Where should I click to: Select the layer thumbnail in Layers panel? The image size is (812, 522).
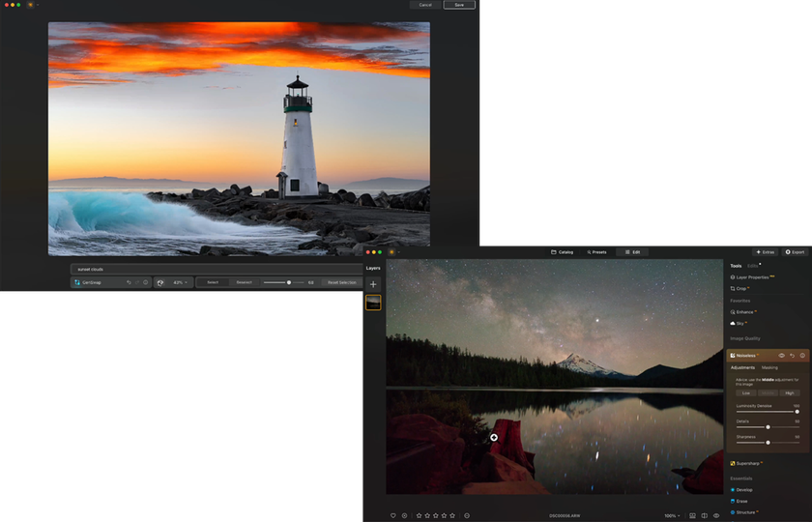(x=373, y=303)
